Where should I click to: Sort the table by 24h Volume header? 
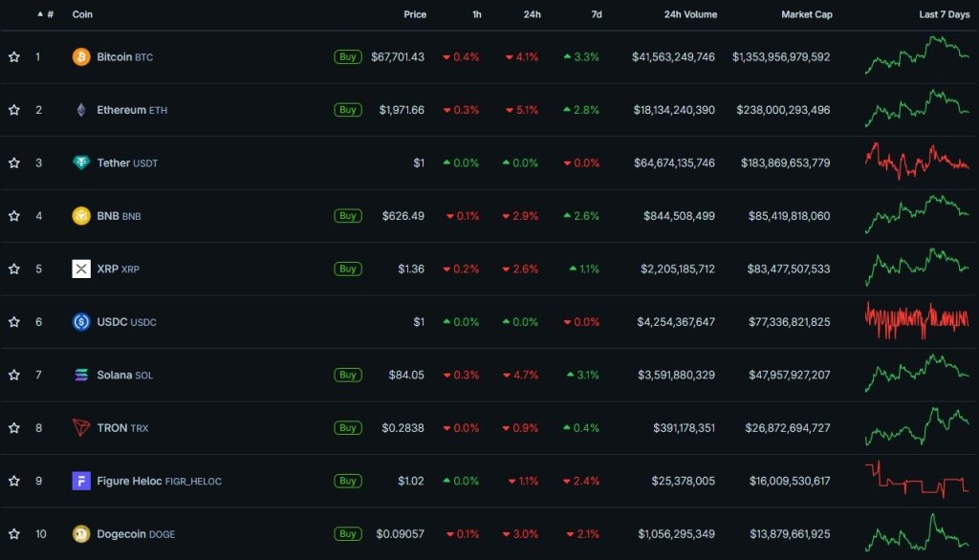[688, 15]
